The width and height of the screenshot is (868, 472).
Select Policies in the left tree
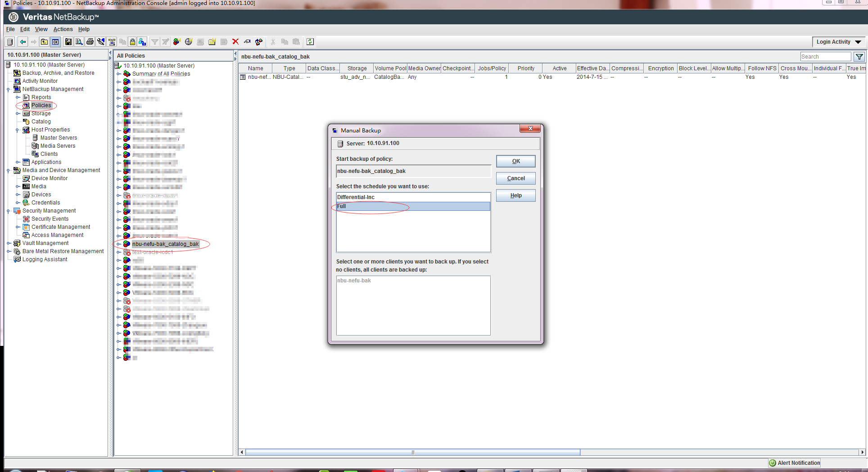(x=41, y=105)
